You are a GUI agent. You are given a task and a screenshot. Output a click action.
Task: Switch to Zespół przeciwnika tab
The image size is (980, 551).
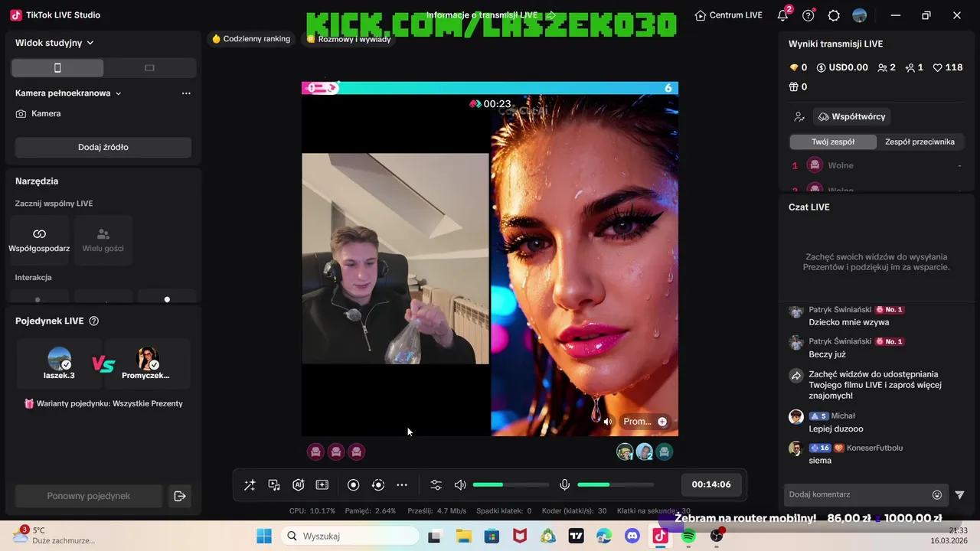coord(920,142)
